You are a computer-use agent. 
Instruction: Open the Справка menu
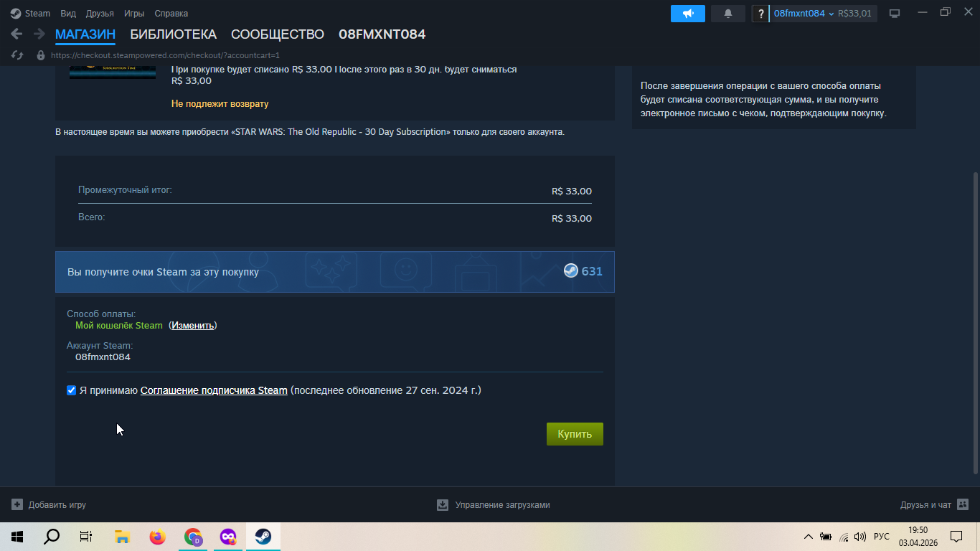coord(171,14)
